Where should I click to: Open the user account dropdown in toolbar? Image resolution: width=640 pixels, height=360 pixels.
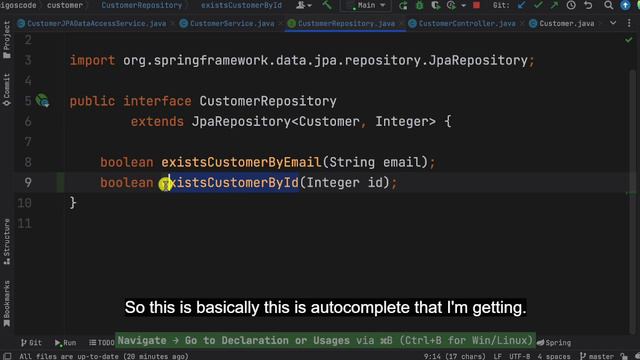tap(303, 5)
